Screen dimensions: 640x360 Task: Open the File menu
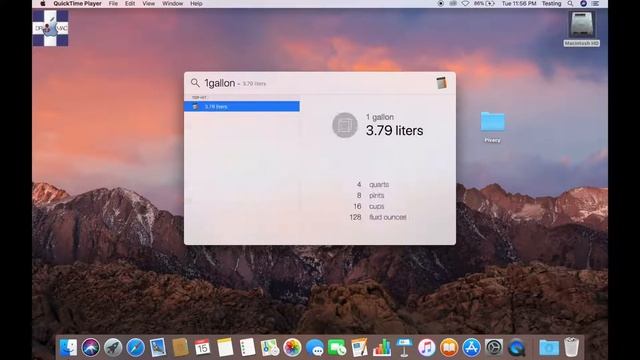(x=113, y=4)
